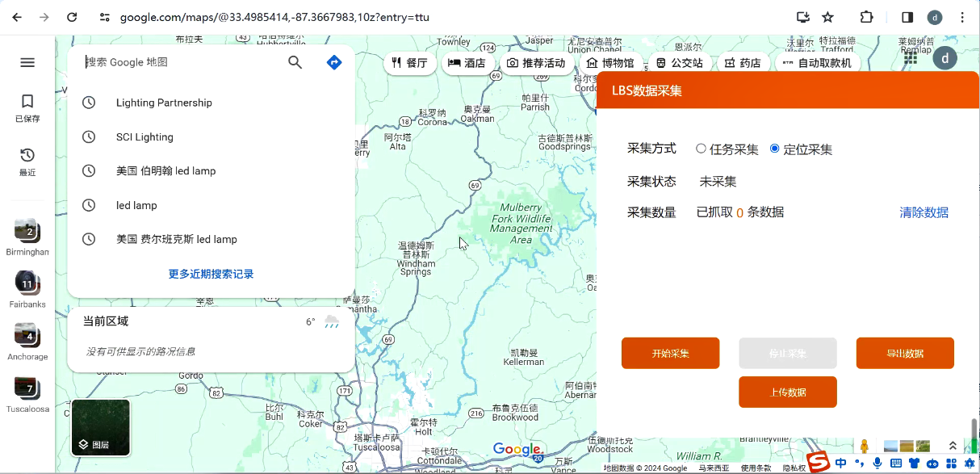Open the Sogou skin shirt icon
The height and width of the screenshot is (474, 980).
pyautogui.click(x=915, y=464)
